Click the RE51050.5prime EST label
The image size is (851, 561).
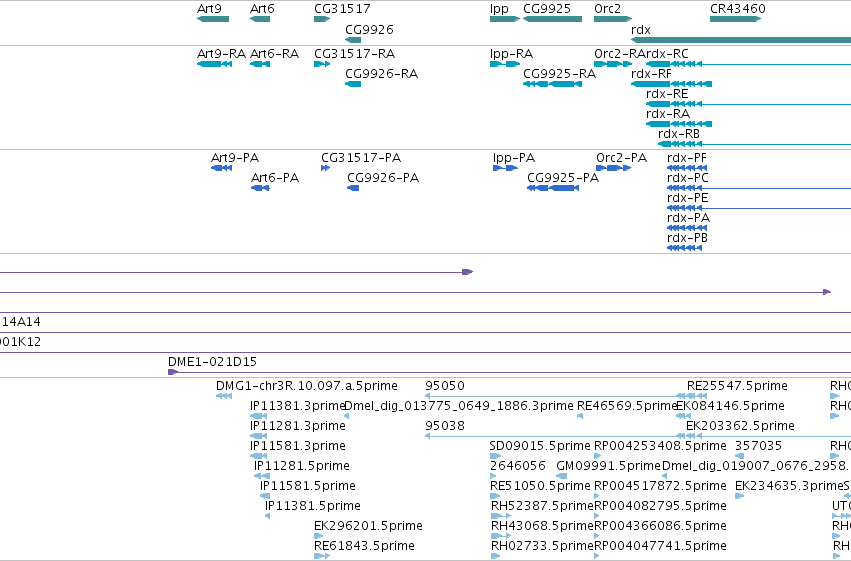540,486
